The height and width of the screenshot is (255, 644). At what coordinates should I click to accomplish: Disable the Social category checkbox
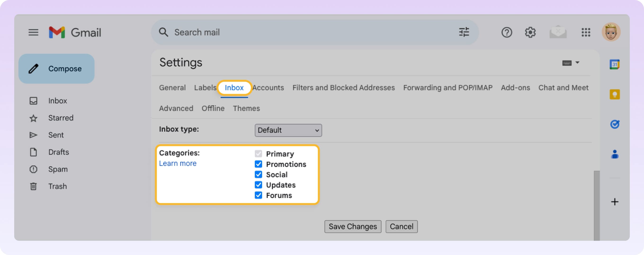[258, 175]
